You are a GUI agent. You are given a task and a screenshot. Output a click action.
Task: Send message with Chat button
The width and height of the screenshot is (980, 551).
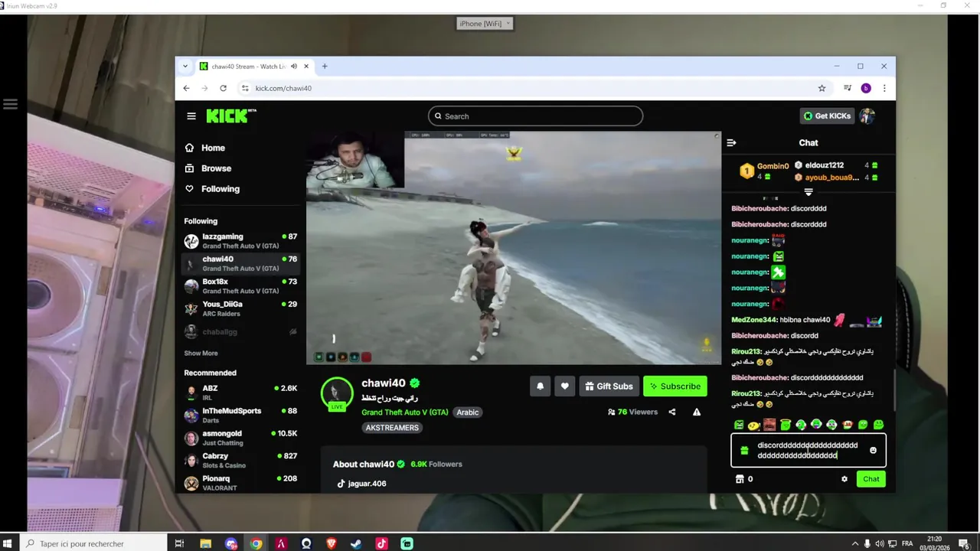871,479
